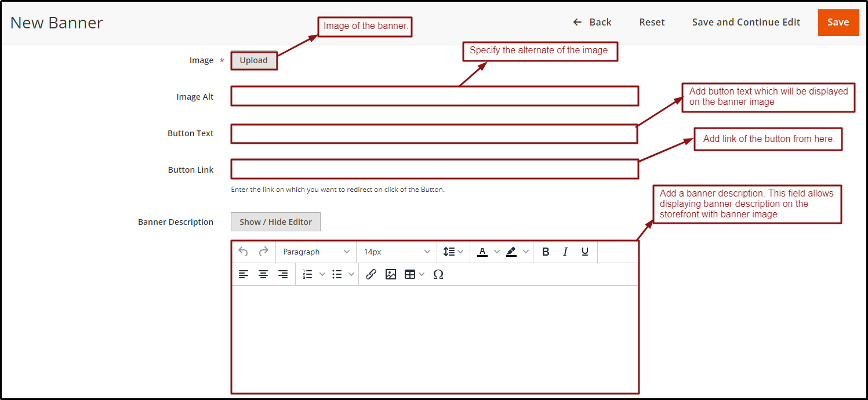This screenshot has width=868, height=400.
Task: Open the numbered list options chevron
Action: tap(322, 274)
